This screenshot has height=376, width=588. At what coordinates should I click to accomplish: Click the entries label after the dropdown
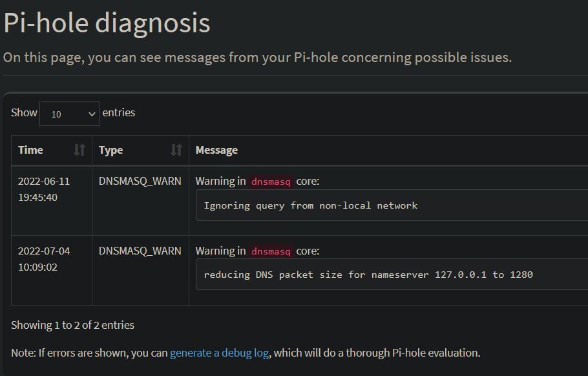(119, 112)
